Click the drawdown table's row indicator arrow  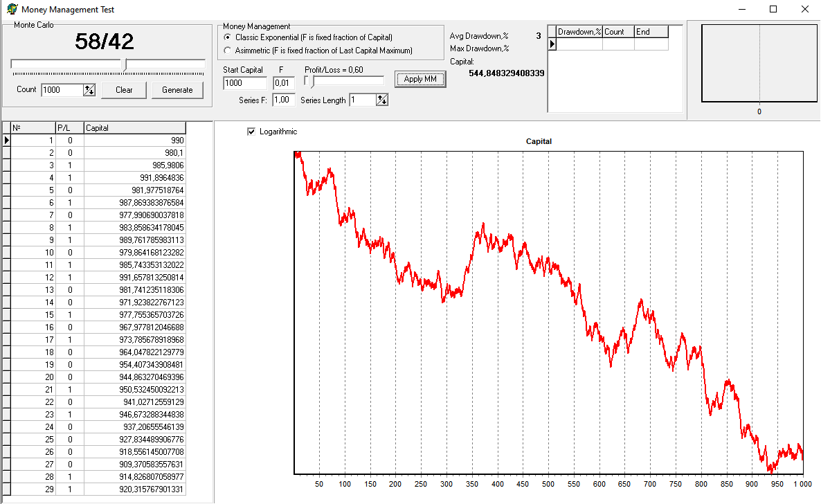(552, 44)
